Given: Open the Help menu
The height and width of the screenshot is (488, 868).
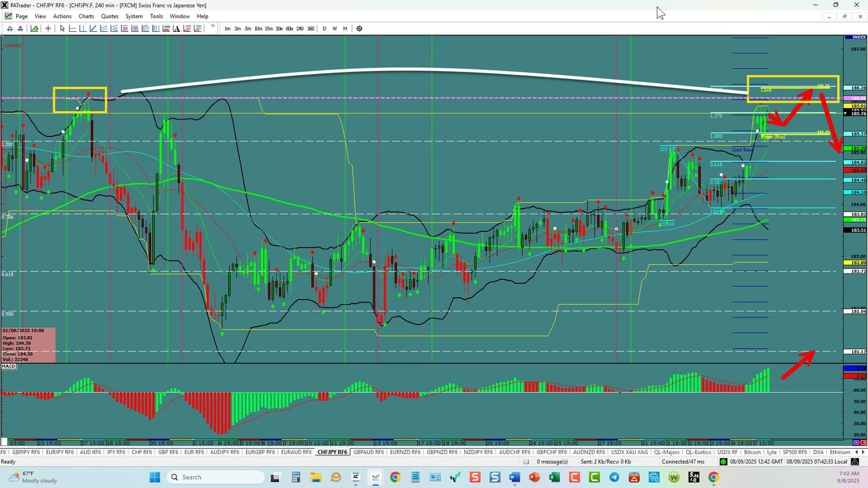Looking at the screenshot, I should tap(203, 16).
